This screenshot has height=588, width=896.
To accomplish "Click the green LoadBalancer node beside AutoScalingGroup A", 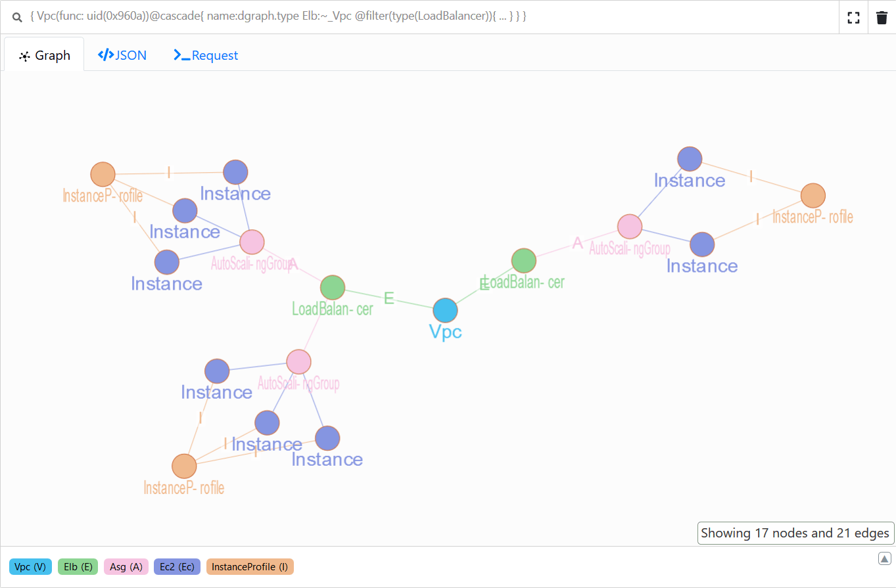I will [x=333, y=287].
